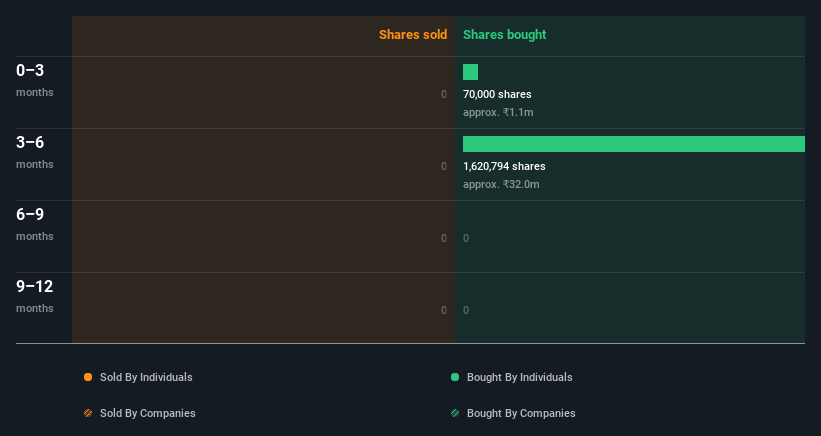This screenshot has width=821, height=436.
Task: Click the striped Sold By Companies legend icon
Action: pyautogui.click(x=88, y=413)
